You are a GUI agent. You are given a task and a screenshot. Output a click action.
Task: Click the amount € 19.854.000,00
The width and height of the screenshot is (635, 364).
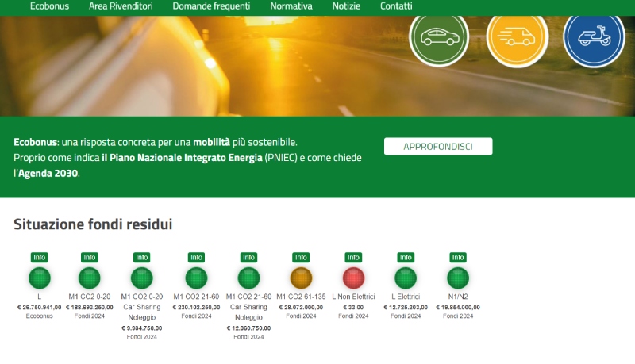[458, 308]
